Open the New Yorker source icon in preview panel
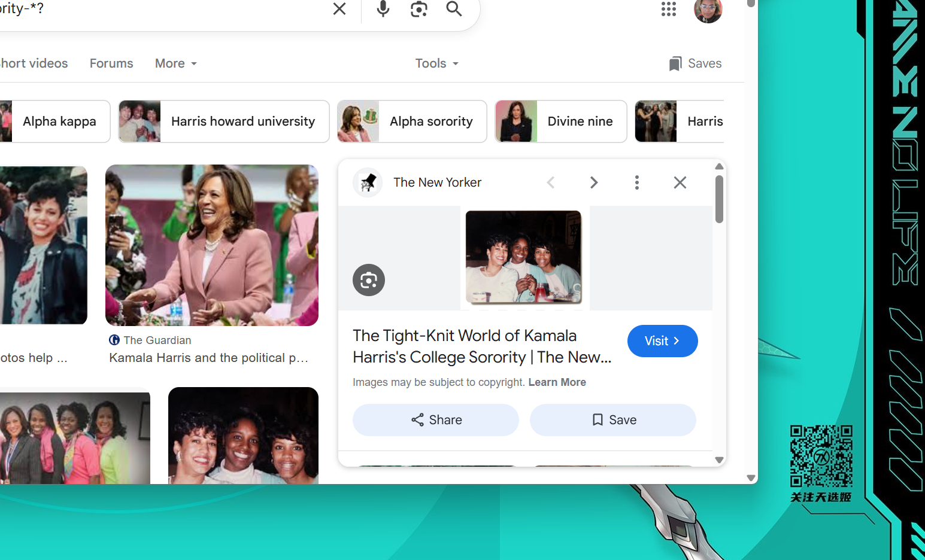 pos(368,182)
